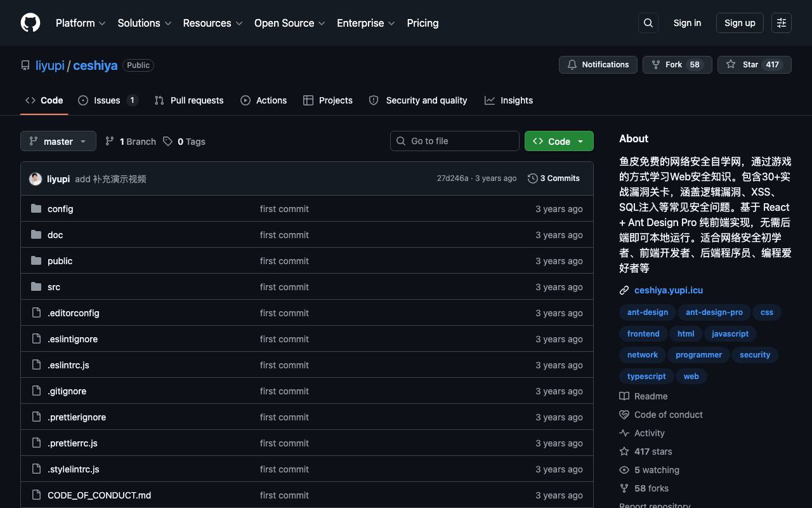Select the frontend topic tag

643,334
